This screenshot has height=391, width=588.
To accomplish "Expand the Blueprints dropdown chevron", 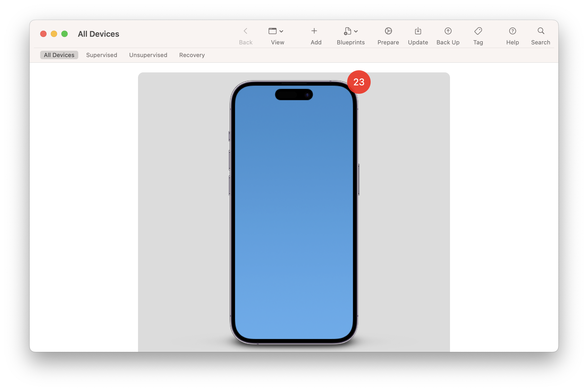I will [x=356, y=31].
